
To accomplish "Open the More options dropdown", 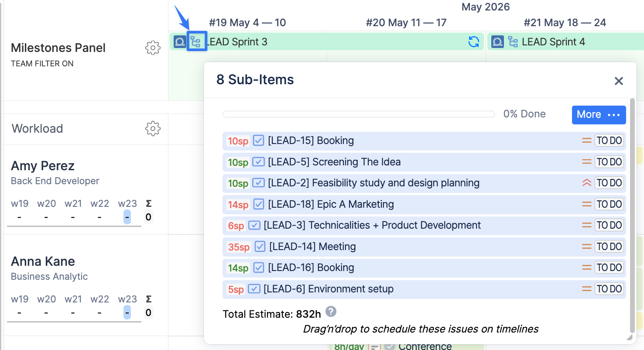I will pos(599,115).
